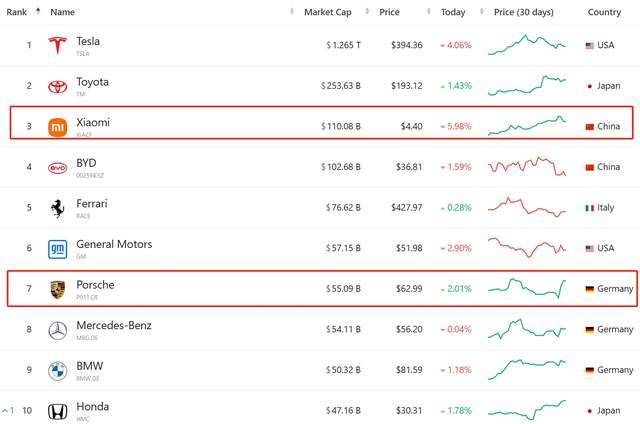The width and height of the screenshot is (640, 424).
Task: Click the Porsche crest logo
Action: point(58,290)
